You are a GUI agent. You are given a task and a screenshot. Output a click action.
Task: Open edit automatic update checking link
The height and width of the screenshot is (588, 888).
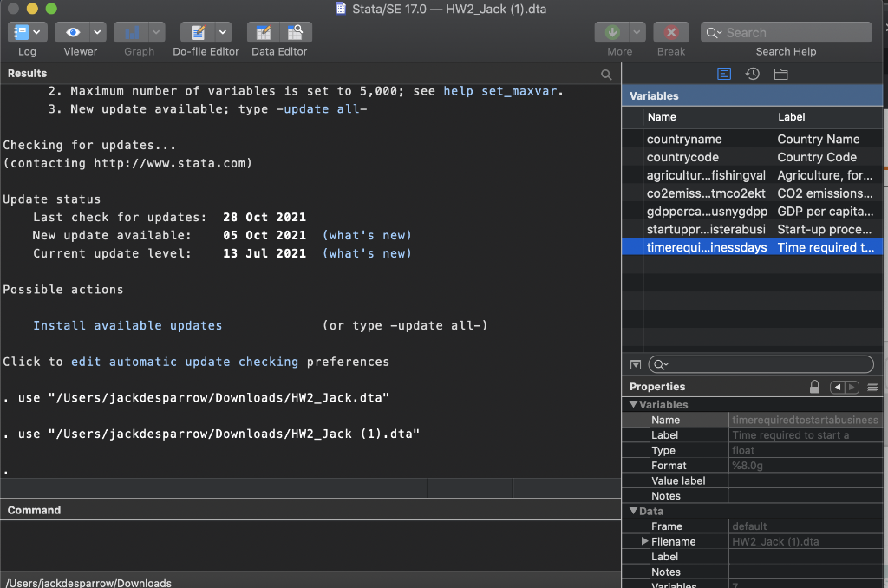pos(184,362)
